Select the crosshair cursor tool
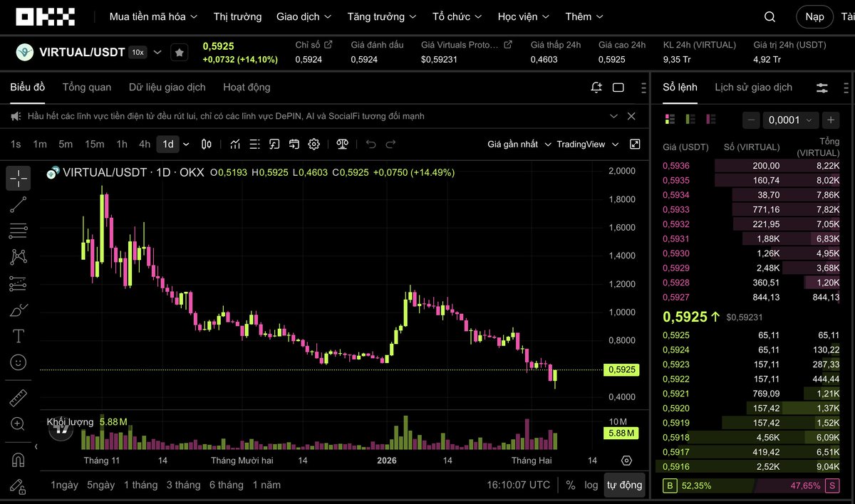 point(19,179)
